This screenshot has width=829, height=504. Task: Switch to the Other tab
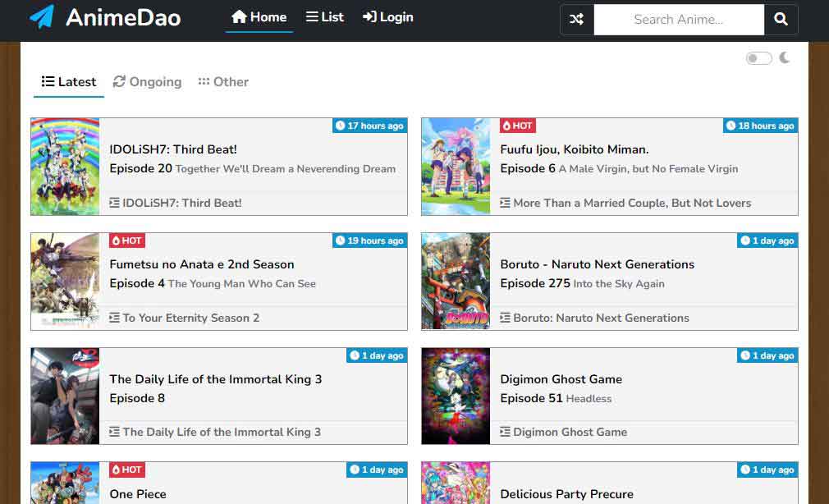click(x=223, y=82)
